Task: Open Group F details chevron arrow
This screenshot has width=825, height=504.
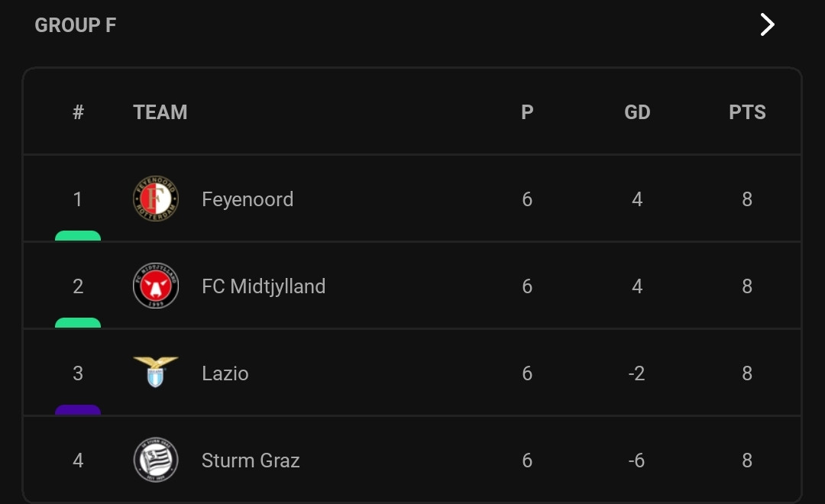Action: (x=767, y=24)
